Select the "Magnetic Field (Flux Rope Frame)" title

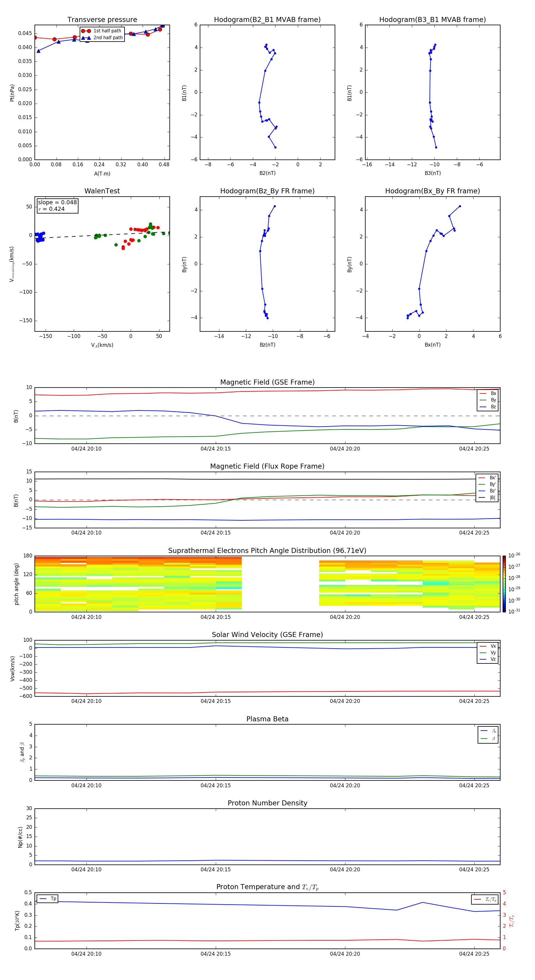click(267, 467)
